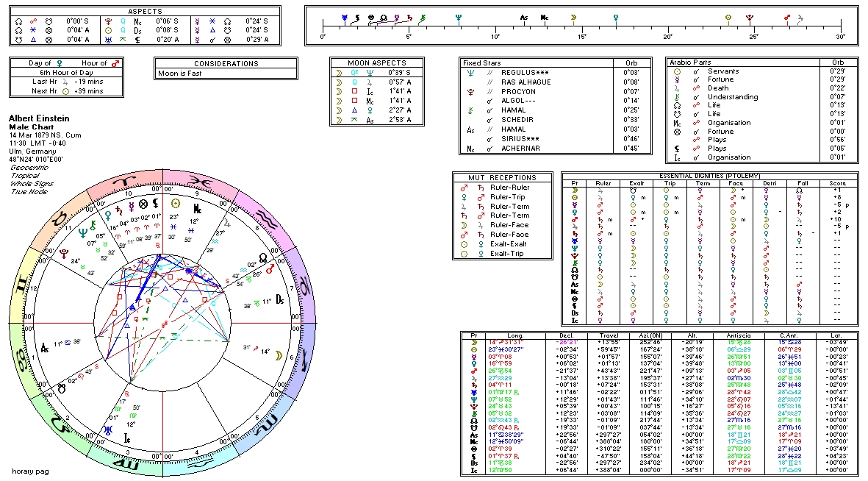Screen dimensions: 868x481
Task: Click the Neptune marker on the degree strip
Action: point(459,15)
